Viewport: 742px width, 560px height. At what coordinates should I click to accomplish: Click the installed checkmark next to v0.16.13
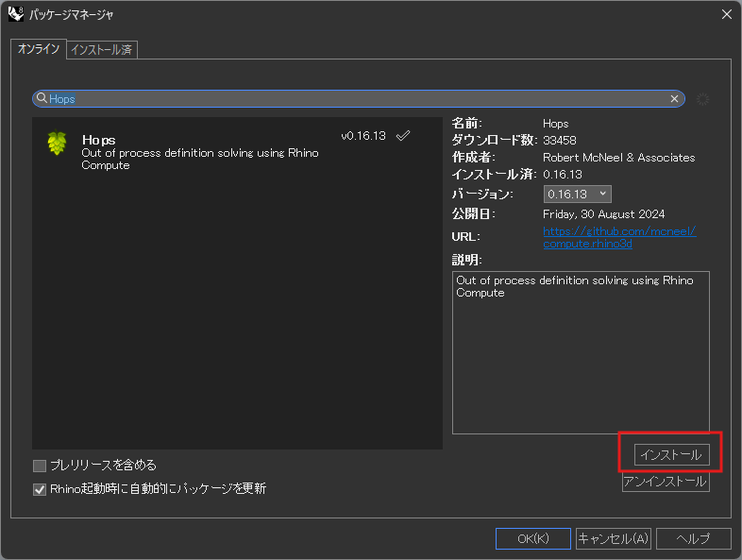click(x=403, y=136)
